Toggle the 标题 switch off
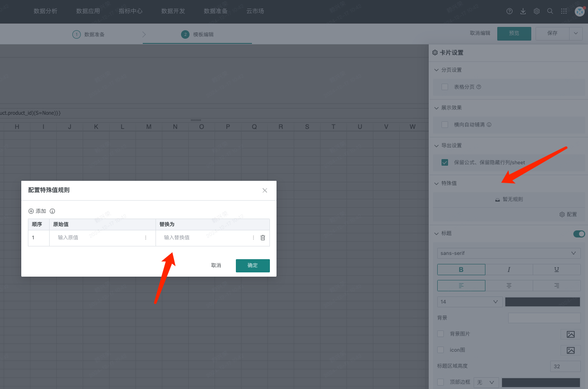The width and height of the screenshot is (588, 389). pos(579,234)
